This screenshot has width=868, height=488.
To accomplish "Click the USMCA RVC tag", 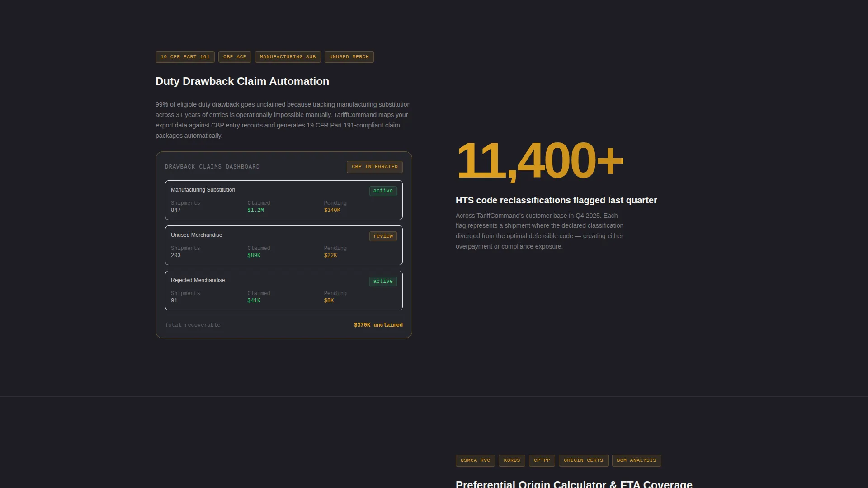I will pyautogui.click(x=475, y=460).
